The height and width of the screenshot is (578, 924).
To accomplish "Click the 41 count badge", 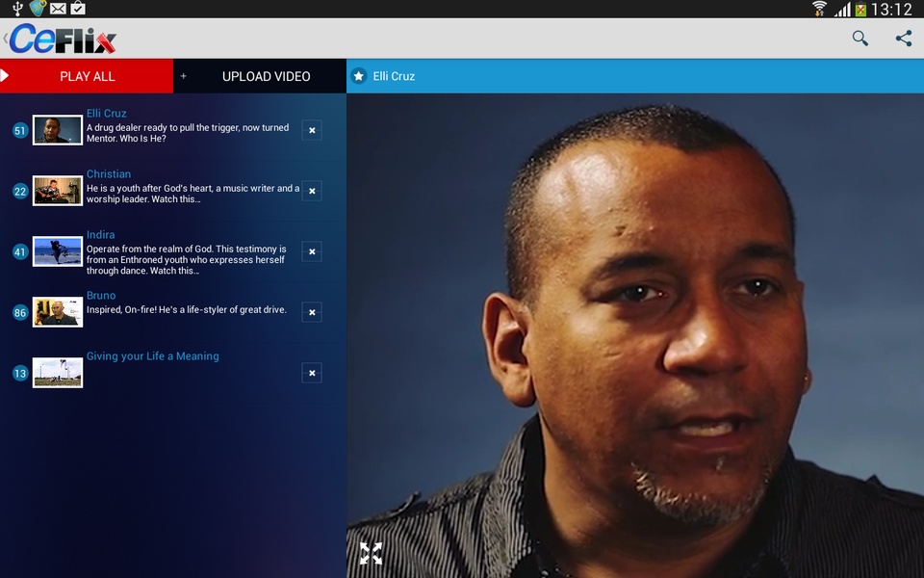I will coord(20,251).
